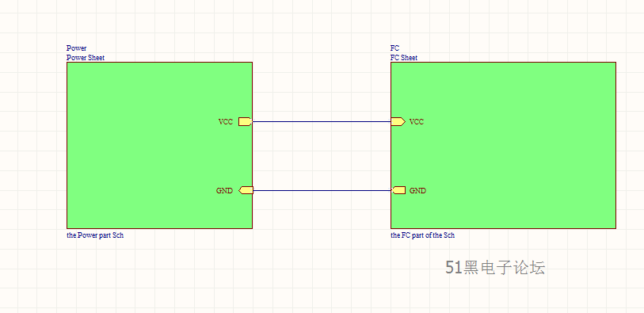Select the 'Power Sheet' file name text
The image size is (644, 313).
tap(86, 58)
